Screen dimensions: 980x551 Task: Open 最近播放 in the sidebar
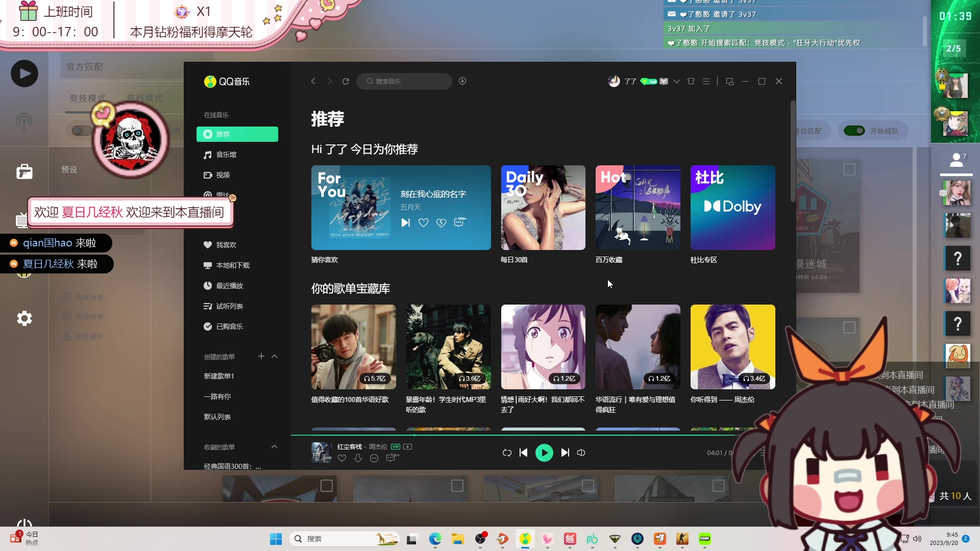[237, 286]
